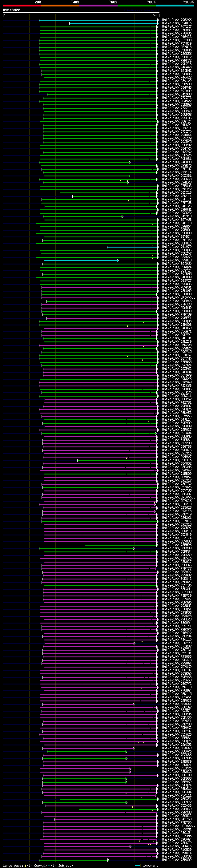The width and height of the screenshot is (197, 868).
Task: Select hit label UniRef100_Q948X4
Action: [x=176, y=135]
